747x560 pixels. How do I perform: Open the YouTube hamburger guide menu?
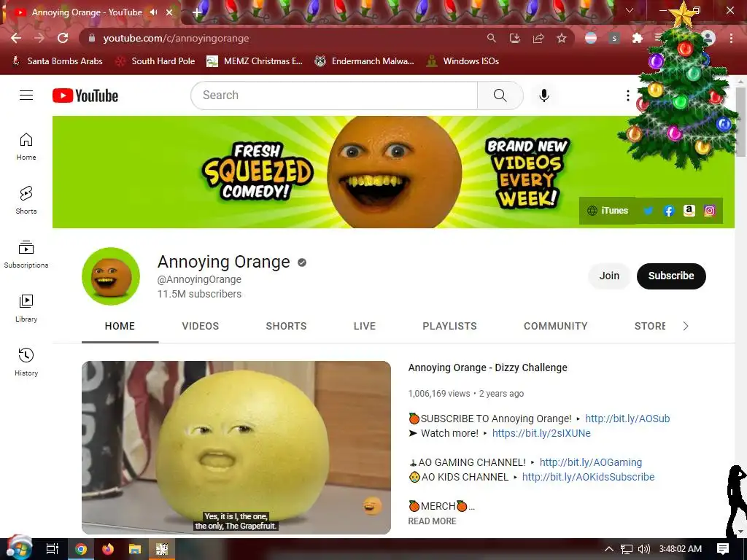point(26,96)
